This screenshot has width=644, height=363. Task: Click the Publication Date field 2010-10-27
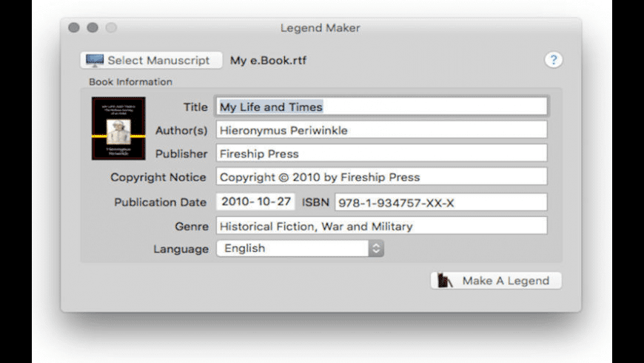pos(255,202)
